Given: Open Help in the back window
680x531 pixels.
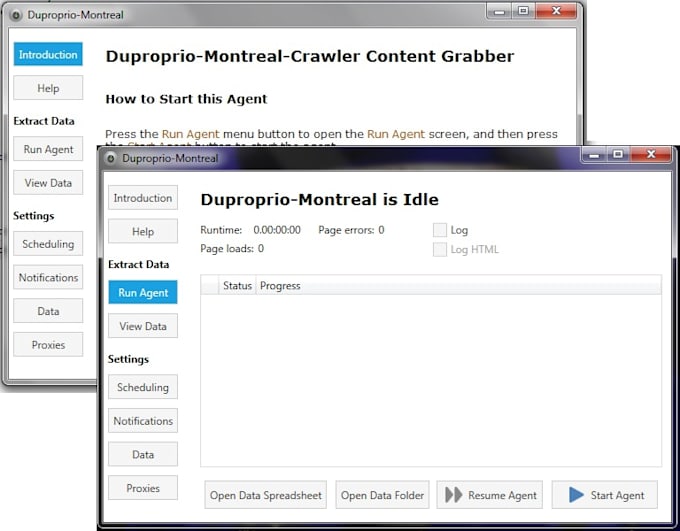Looking at the screenshot, I should tap(48, 88).
